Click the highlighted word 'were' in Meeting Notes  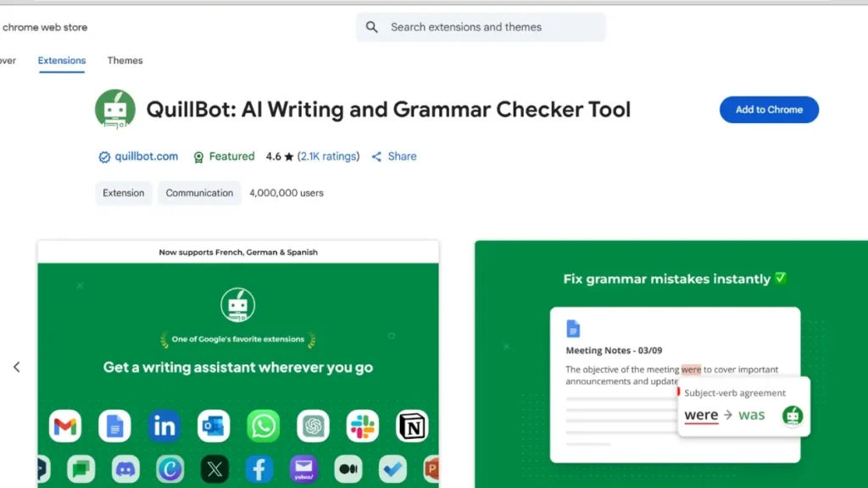click(x=691, y=369)
